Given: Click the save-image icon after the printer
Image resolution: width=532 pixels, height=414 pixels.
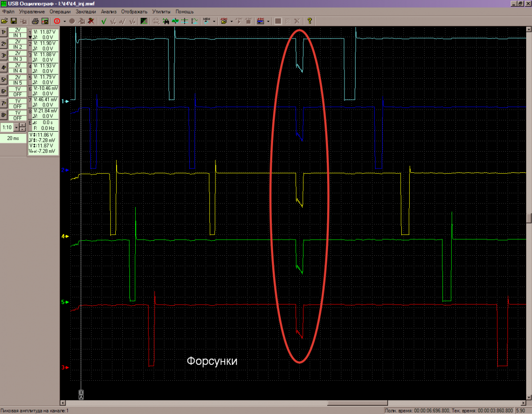Looking at the screenshot, I should (x=44, y=21).
